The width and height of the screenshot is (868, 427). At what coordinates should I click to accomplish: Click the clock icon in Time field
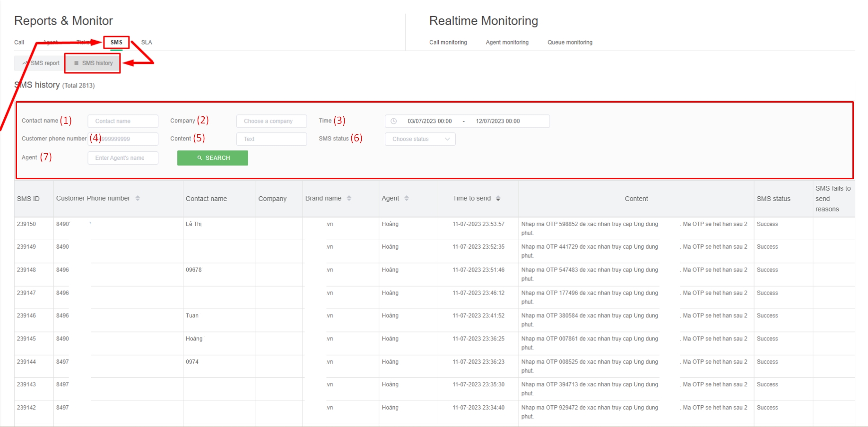[x=393, y=121]
